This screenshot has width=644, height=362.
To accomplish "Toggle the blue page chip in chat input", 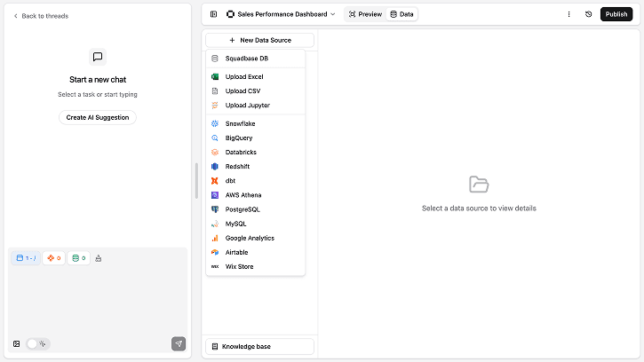I will (x=26, y=258).
